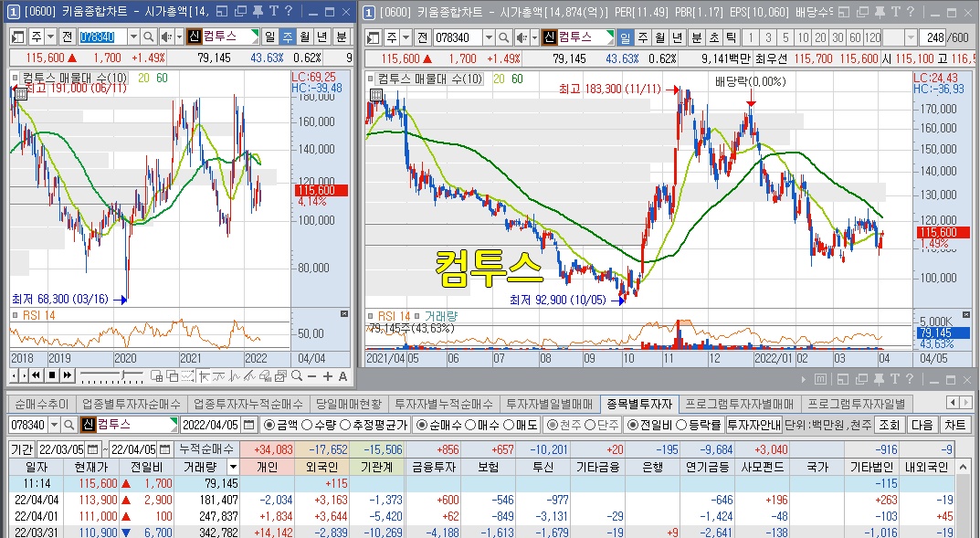Select 천주 radio button

(x=552, y=425)
